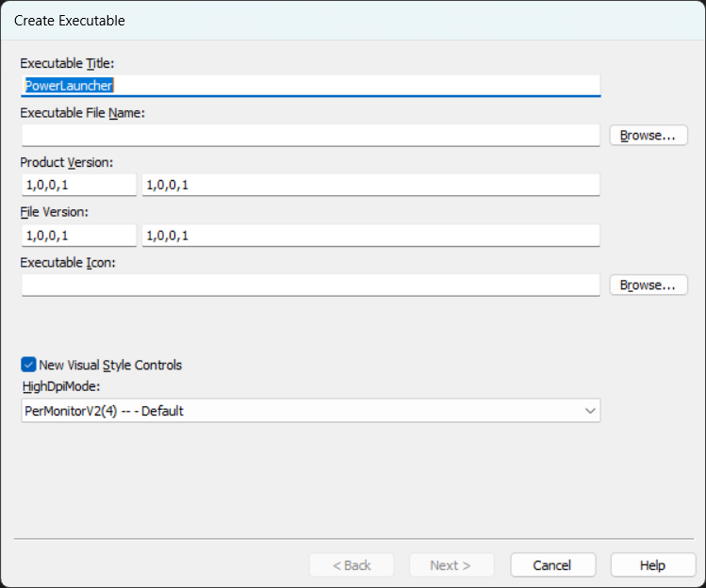706x588 pixels.
Task: Click the Create Executable title bar
Action: pos(353,20)
